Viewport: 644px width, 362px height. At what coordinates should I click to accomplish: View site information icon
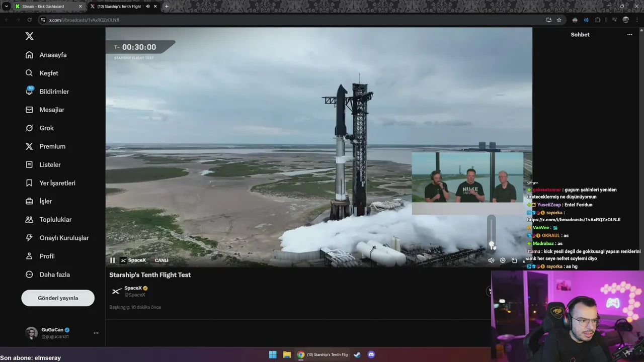(43, 20)
